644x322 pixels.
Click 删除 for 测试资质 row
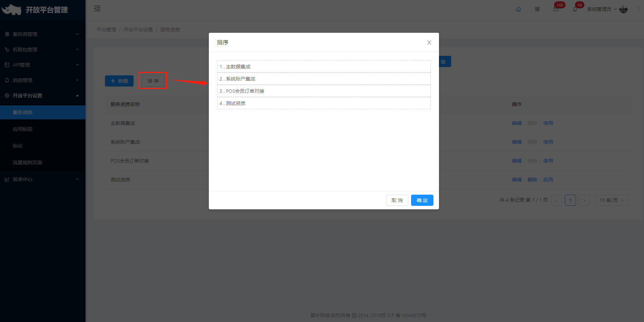coord(532,180)
